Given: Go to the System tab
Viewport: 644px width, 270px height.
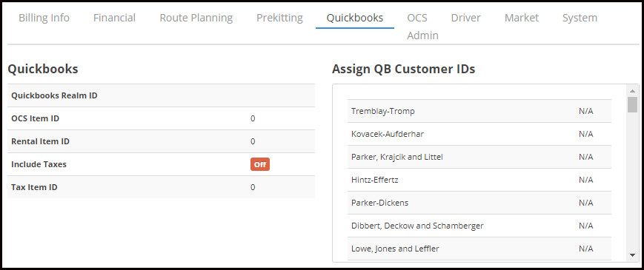Looking at the screenshot, I should (580, 18).
